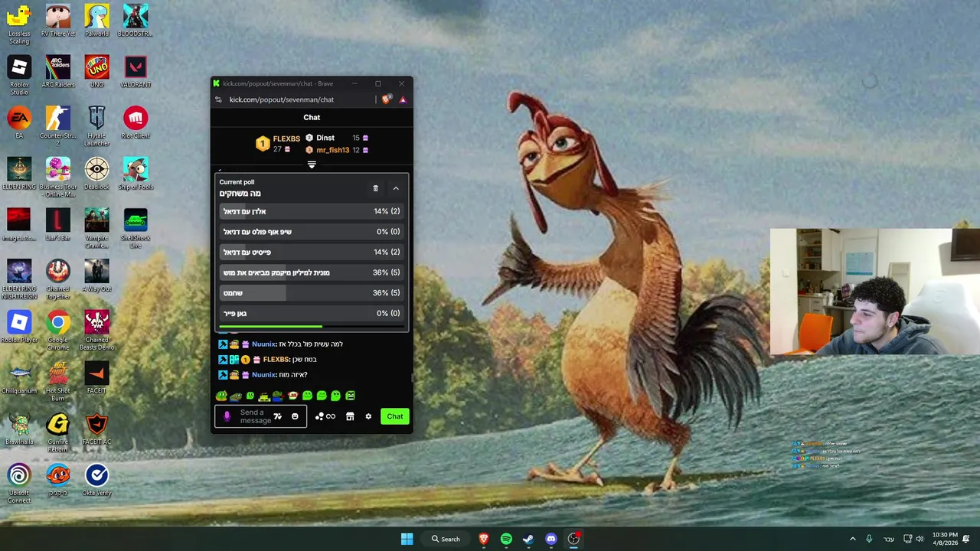
Task: Click the Dinst leaderboard name
Action: pos(325,138)
